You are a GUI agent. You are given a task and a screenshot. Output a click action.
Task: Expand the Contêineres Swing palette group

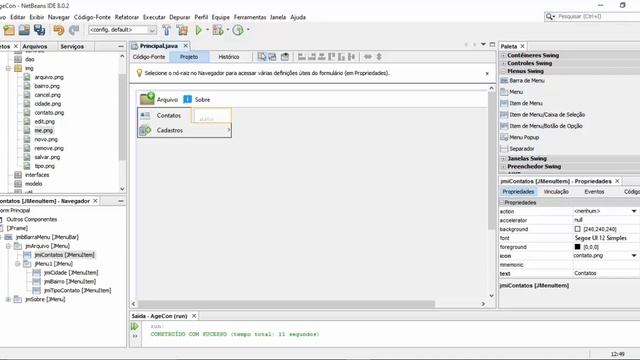(x=503, y=56)
